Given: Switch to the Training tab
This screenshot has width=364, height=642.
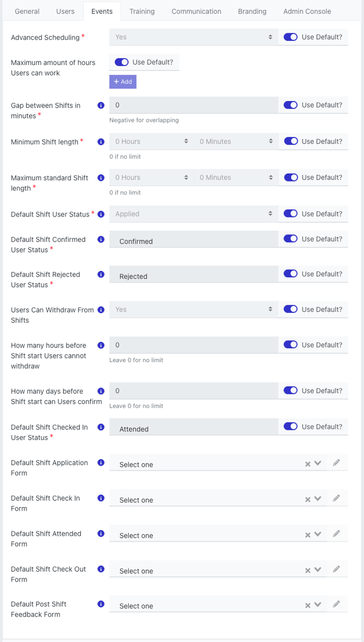Looking at the screenshot, I should 142,11.
